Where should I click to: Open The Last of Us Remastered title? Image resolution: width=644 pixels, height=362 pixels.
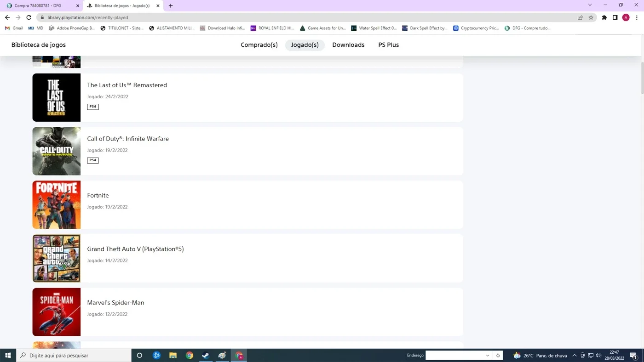click(127, 85)
